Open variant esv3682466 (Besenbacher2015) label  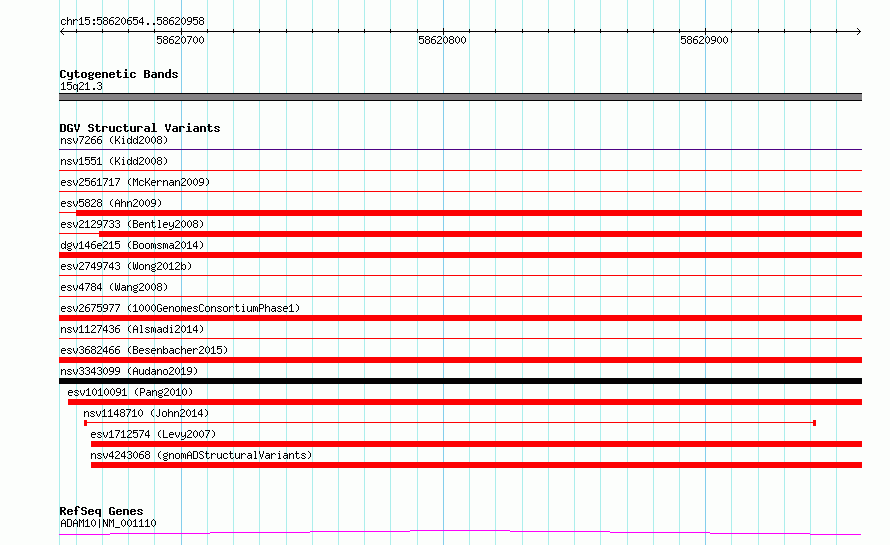click(144, 350)
